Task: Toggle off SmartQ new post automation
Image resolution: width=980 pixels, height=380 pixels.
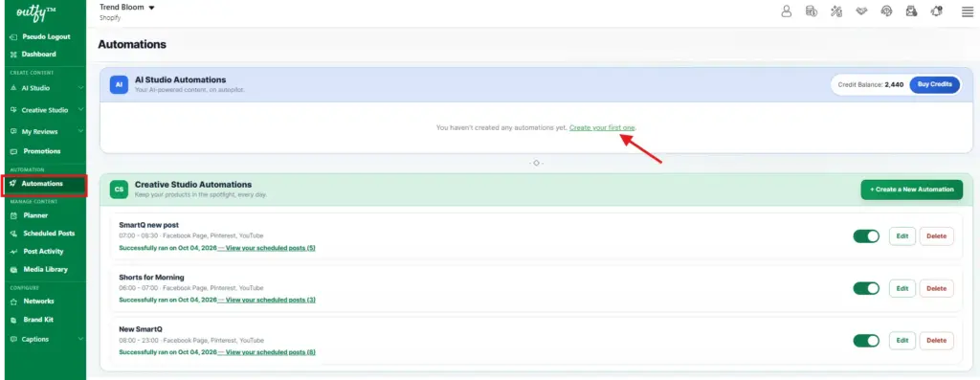Action: [866, 236]
